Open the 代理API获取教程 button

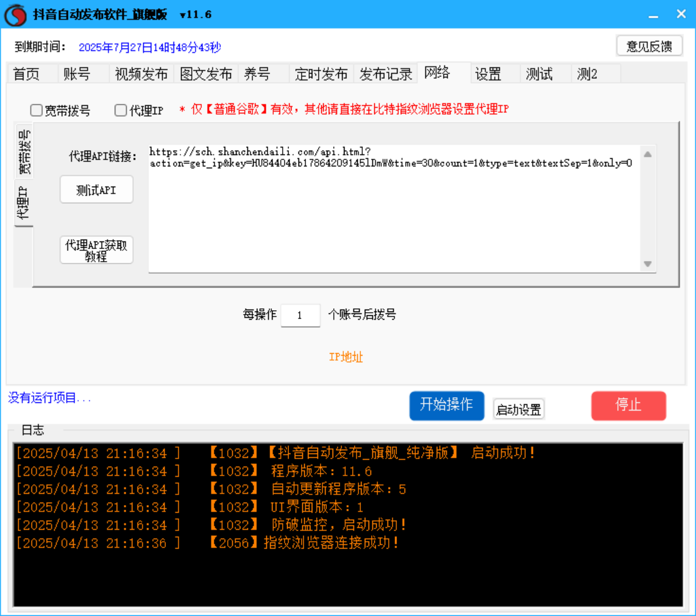(97, 250)
